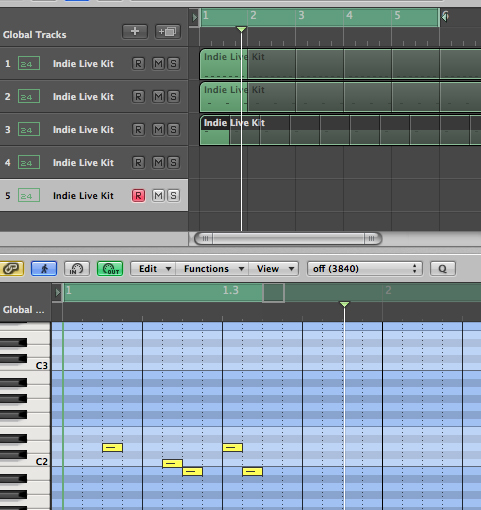Expand piano roll global tracks triangle
This screenshot has height=510, width=481.
57,292
